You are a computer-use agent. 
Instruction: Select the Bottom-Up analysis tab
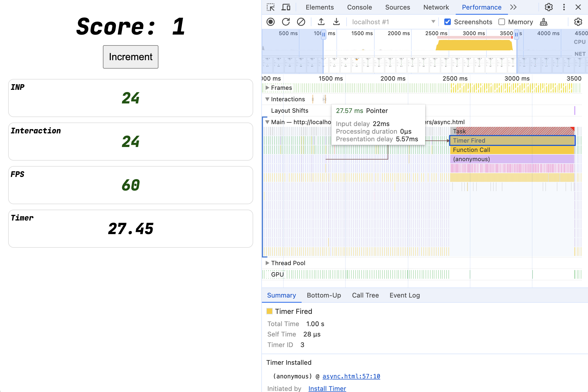pyautogui.click(x=324, y=295)
